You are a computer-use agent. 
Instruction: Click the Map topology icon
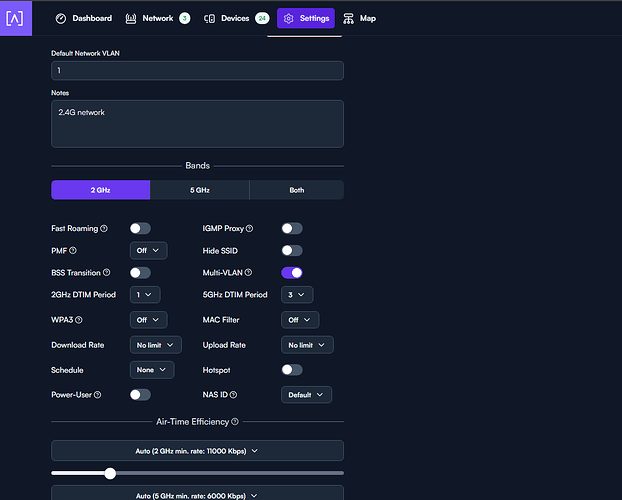349,19
